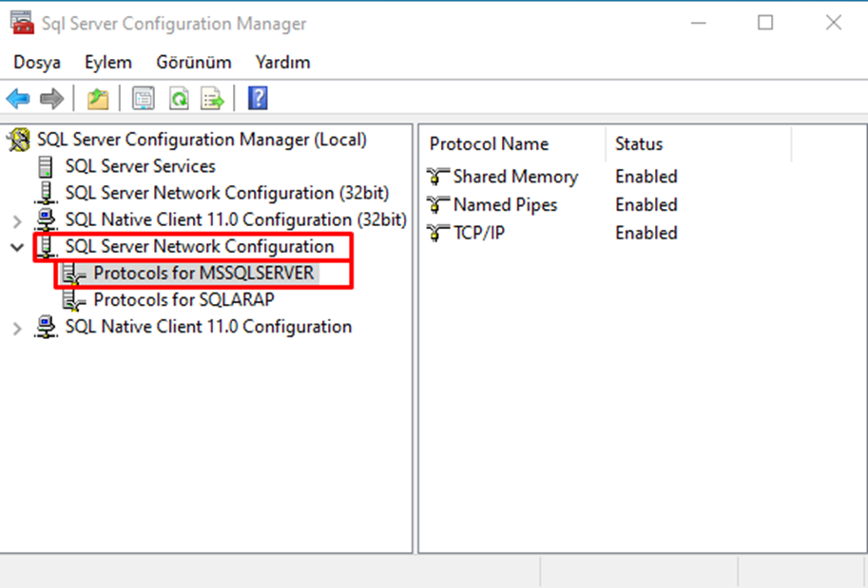Open the Yardım menu
Viewport: 868px width, 588px height.
point(283,63)
